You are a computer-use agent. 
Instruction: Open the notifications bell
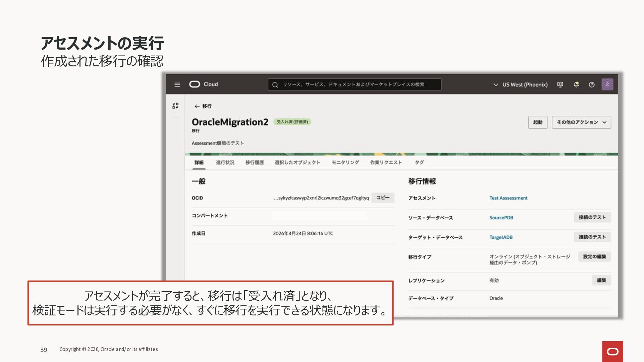point(576,84)
